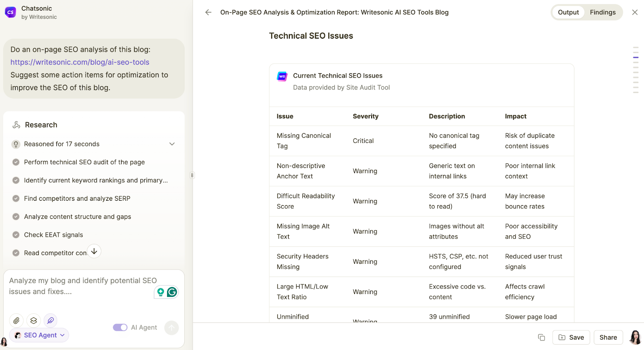Click the lightbulb icon beside Reasoned for 17 seconds
Image resolution: width=644 pixels, height=350 pixels.
16,144
